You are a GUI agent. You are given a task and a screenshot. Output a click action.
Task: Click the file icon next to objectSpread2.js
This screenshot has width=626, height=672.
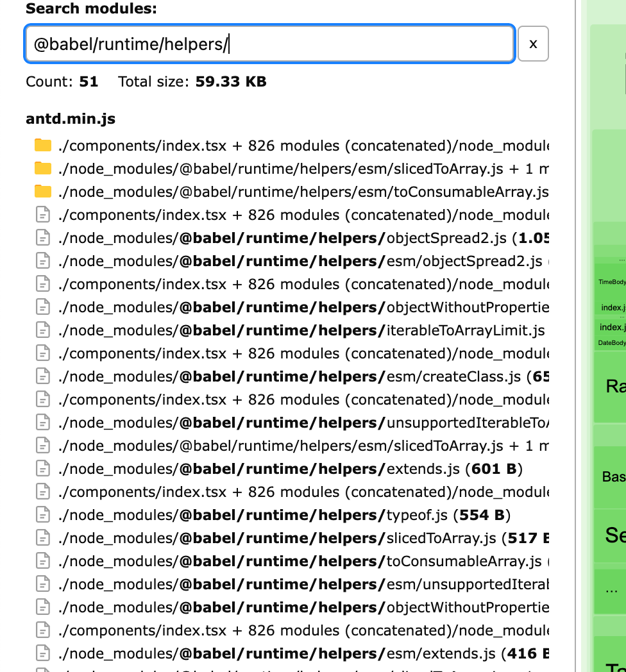point(42,238)
